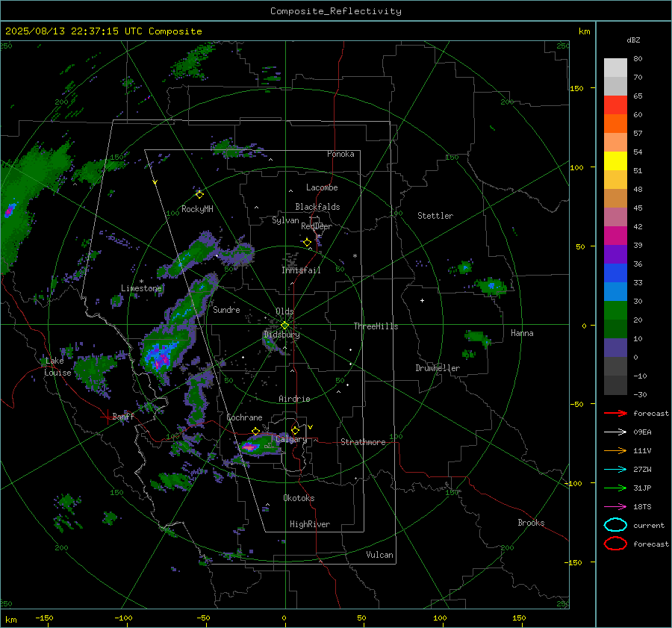Click the Didsbury town label
The width and height of the screenshot is (672, 628).
(x=281, y=335)
